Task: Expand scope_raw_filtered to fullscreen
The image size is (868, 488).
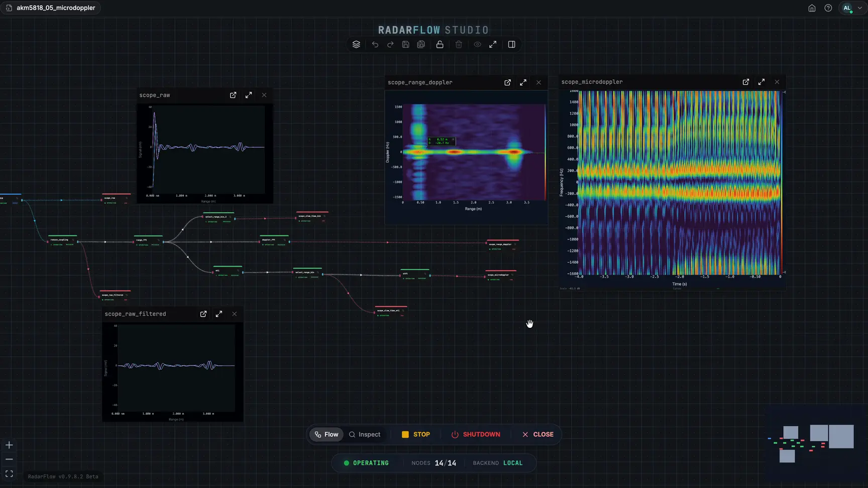Action: 219,314
